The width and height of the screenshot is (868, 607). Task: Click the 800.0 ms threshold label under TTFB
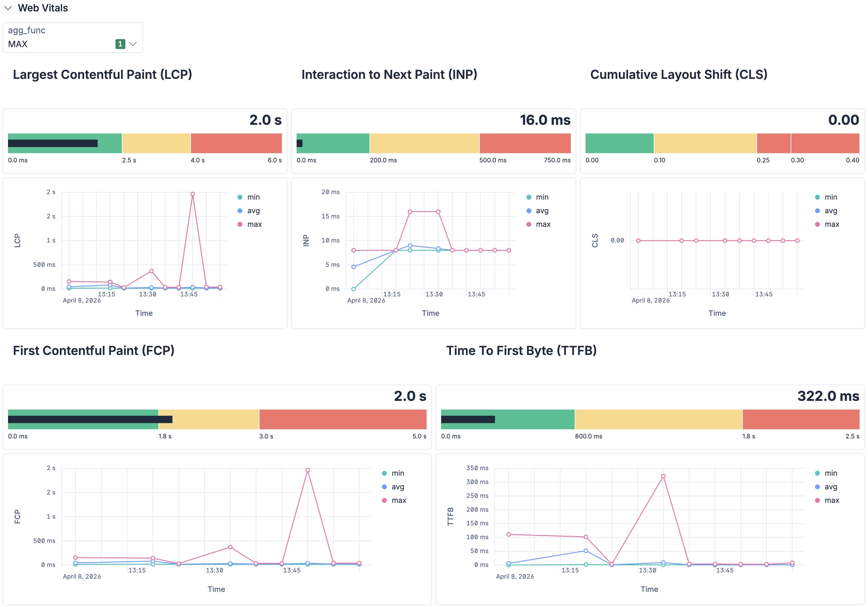pos(589,436)
